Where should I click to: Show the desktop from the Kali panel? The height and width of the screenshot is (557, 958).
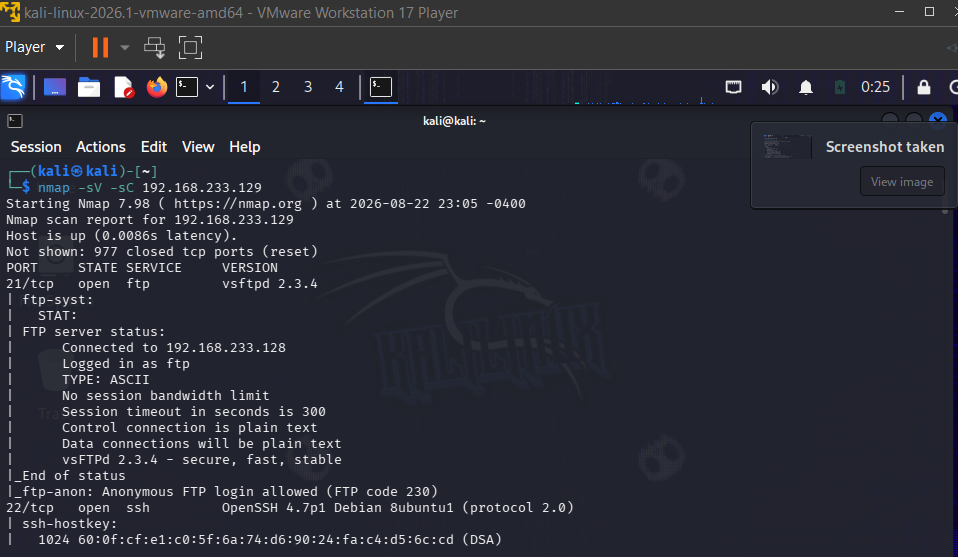pos(54,87)
